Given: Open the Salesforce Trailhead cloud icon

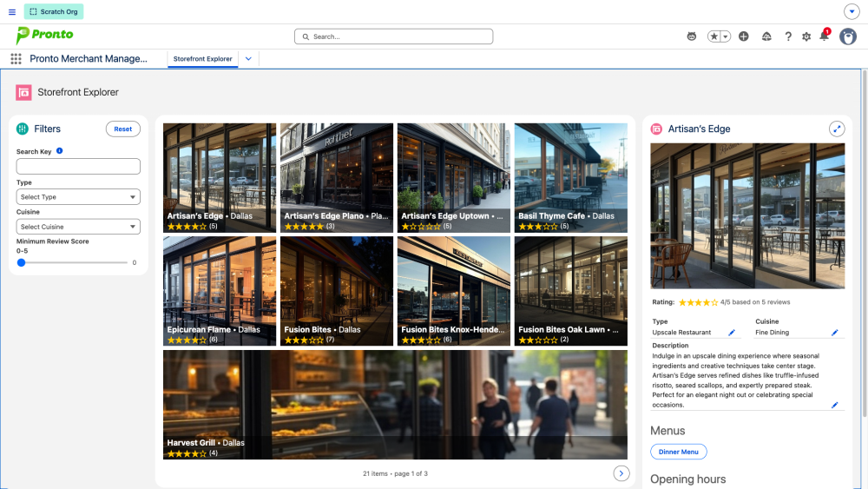Looking at the screenshot, I should tap(766, 36).
